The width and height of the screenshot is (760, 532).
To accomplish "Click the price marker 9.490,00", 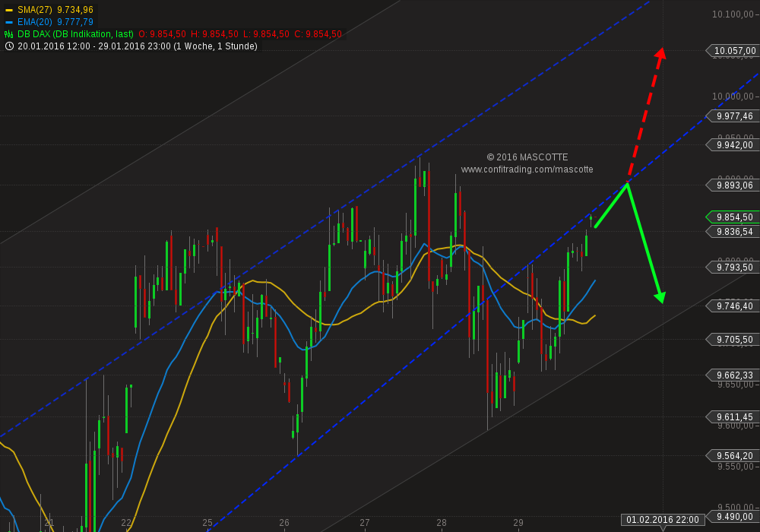I will click(733, 517).
